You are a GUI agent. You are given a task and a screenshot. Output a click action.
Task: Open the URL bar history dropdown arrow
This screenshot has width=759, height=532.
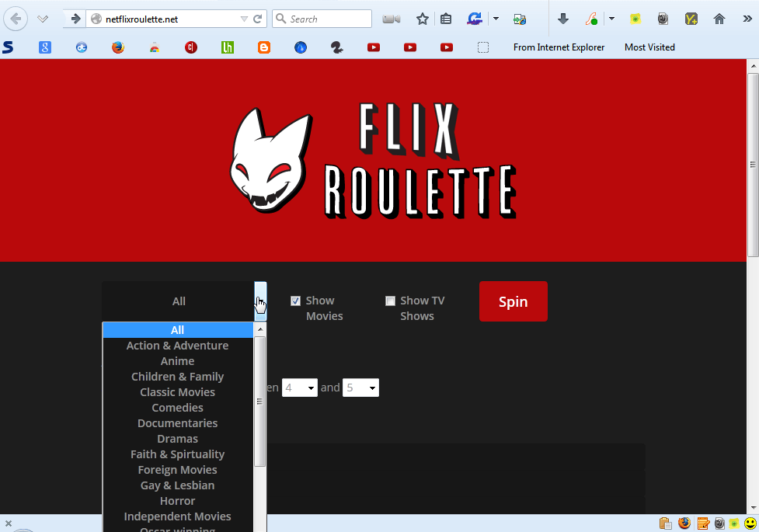pyautogui.click(x=244, y=19)
